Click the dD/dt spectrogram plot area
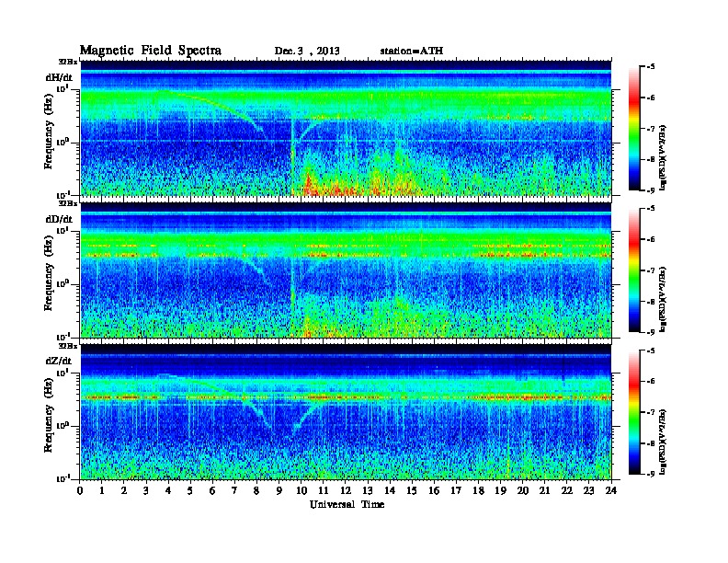 [346, 270]
